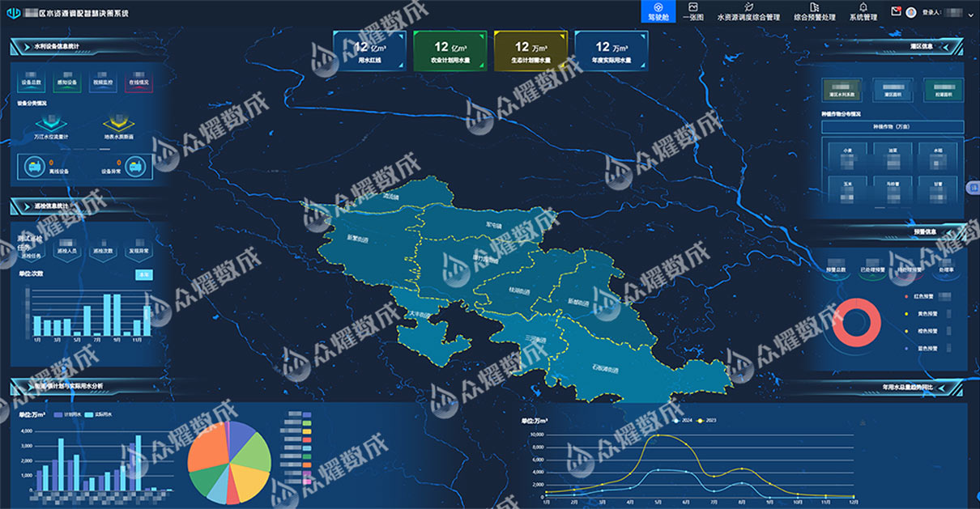Screen dimensions: 980x509
Task: Select the 油菜 crop tile
Action: click(x=893, y=156)
